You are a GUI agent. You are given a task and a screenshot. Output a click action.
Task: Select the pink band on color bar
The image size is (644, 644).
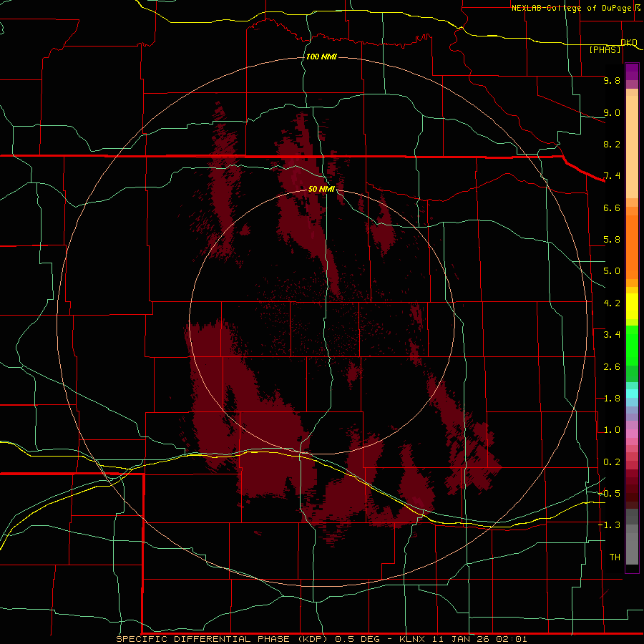click(x=632, y=434)
